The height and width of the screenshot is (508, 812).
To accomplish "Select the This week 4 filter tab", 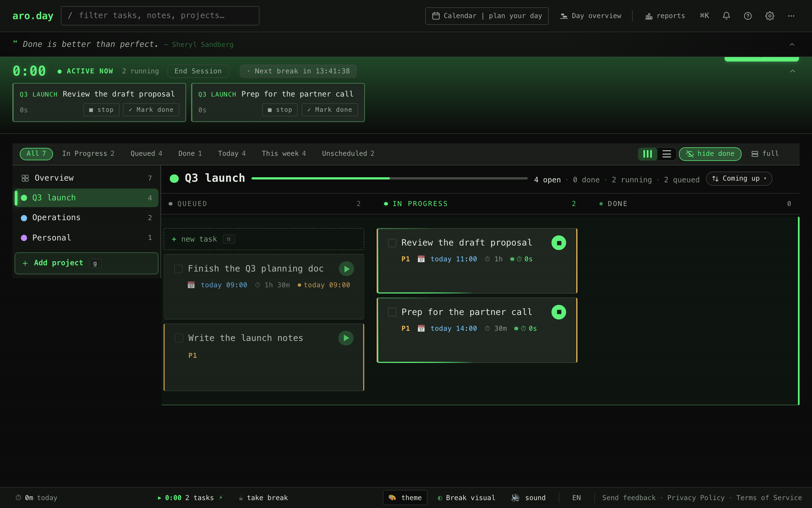I will (284, 154).
